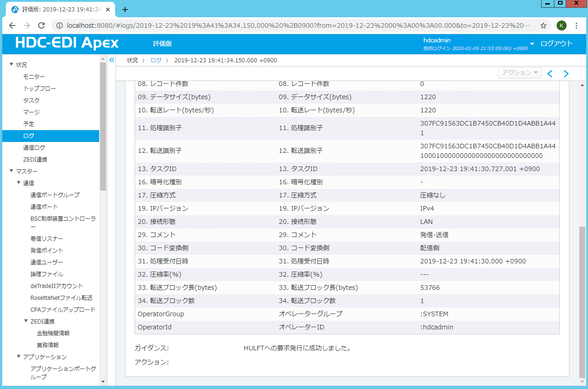Open 通信ユーザー in sidebar
This screenshot has width=588, height=389.
(x=47, y=262)
